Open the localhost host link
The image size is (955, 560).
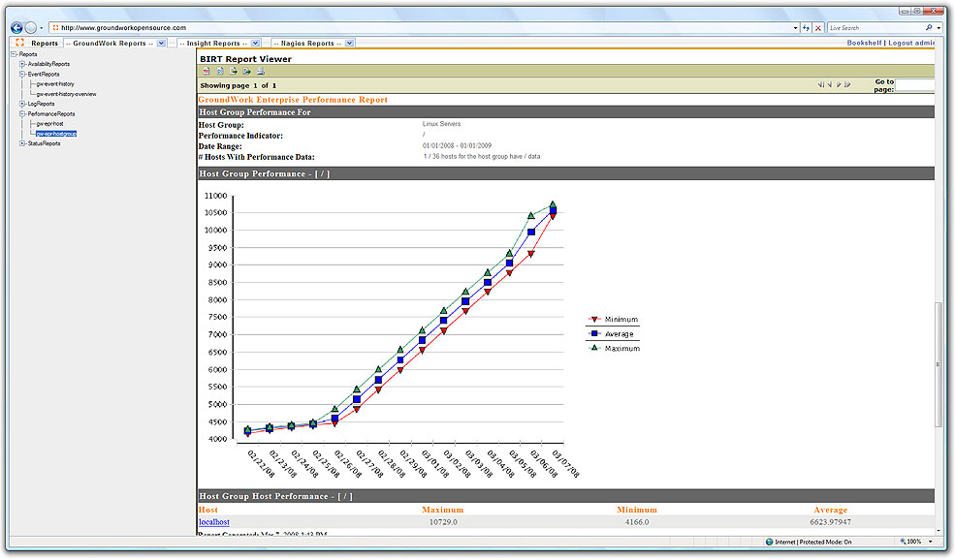tap(213, 522)
